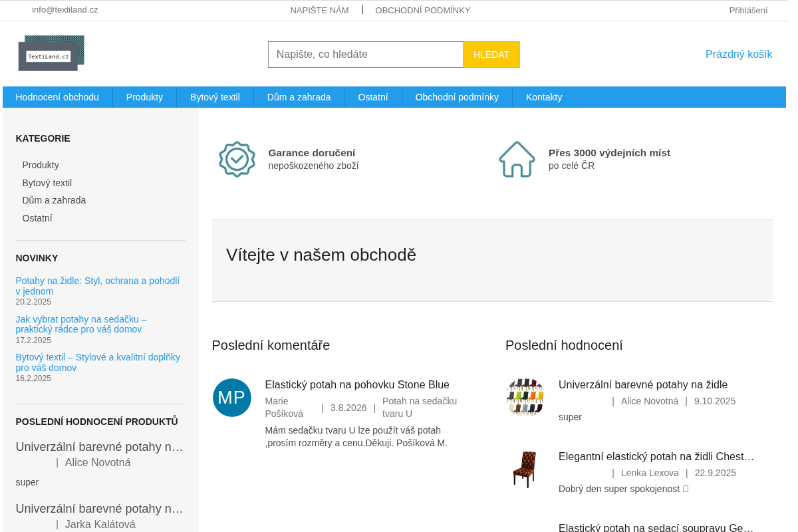The image size is (798, 532).
Task: Select Bytový textil in the navigation bar
Action: 215,97
